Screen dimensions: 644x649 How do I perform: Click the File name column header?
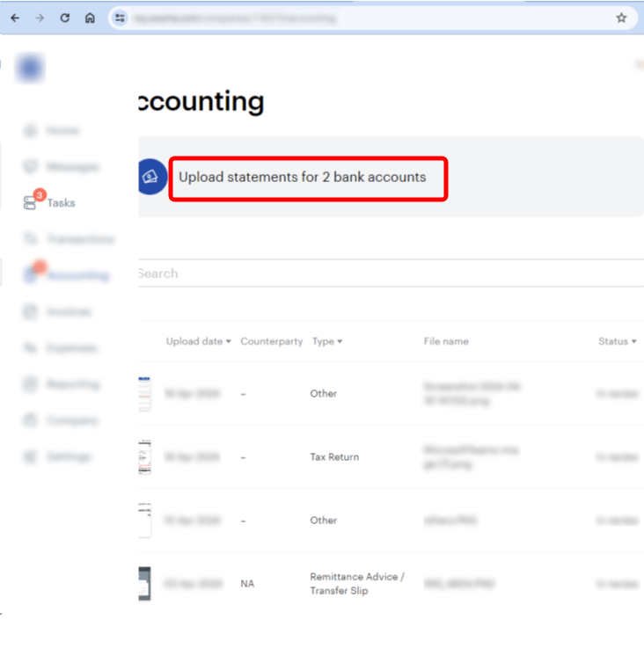[x=446, y=341]
